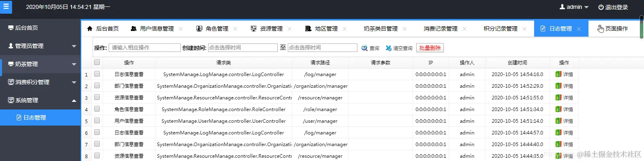Expand the 奶茶管理 sidebar menu

pos(40,64)
